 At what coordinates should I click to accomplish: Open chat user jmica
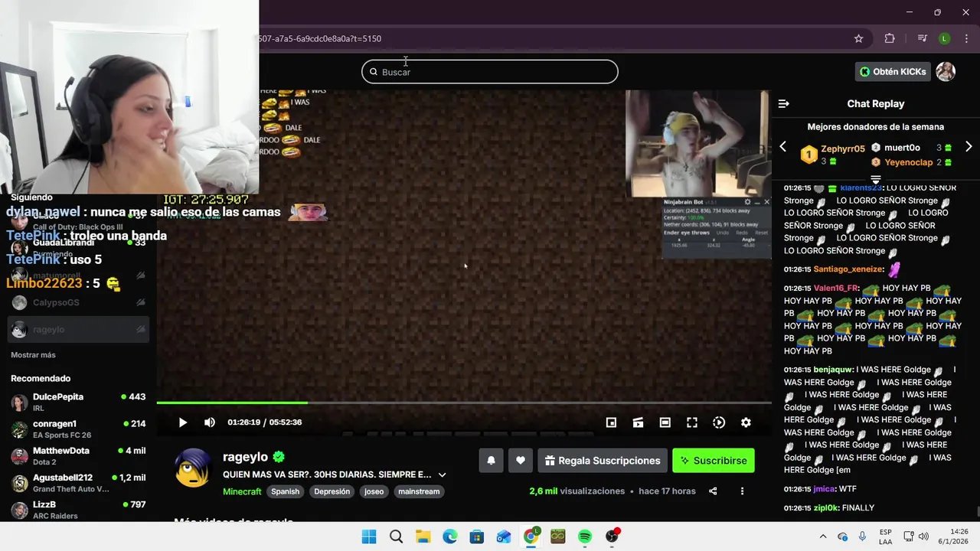coord(824,489)
